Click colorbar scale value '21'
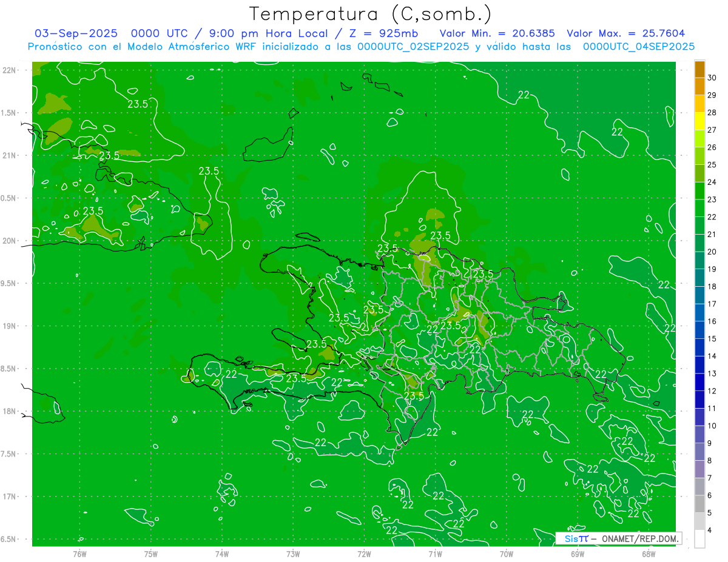The height and width of the screenshot is (562, 728). coord(712,234)
